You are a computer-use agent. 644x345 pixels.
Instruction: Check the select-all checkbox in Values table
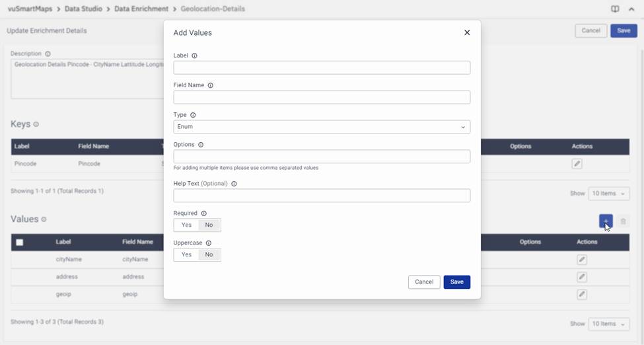pos(20,243)
